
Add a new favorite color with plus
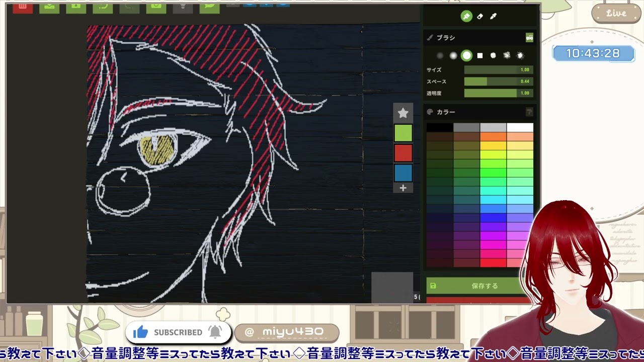(x=403, y=188)
